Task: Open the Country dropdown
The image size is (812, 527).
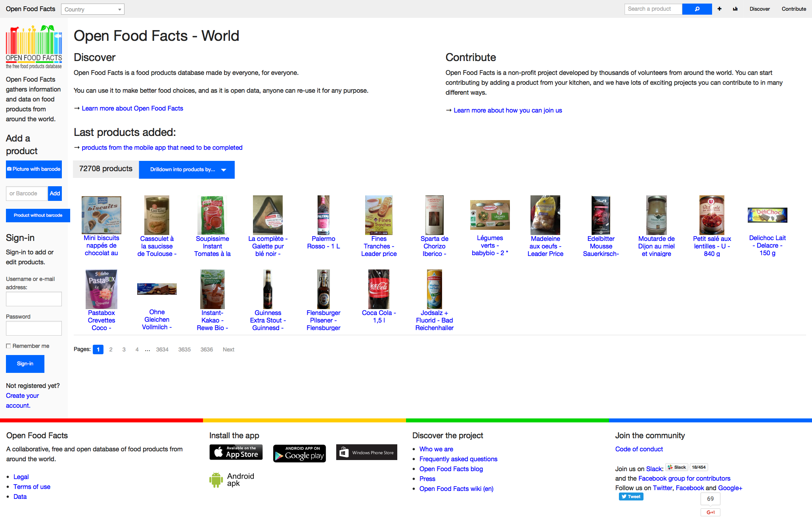Action: click(93, 9)
